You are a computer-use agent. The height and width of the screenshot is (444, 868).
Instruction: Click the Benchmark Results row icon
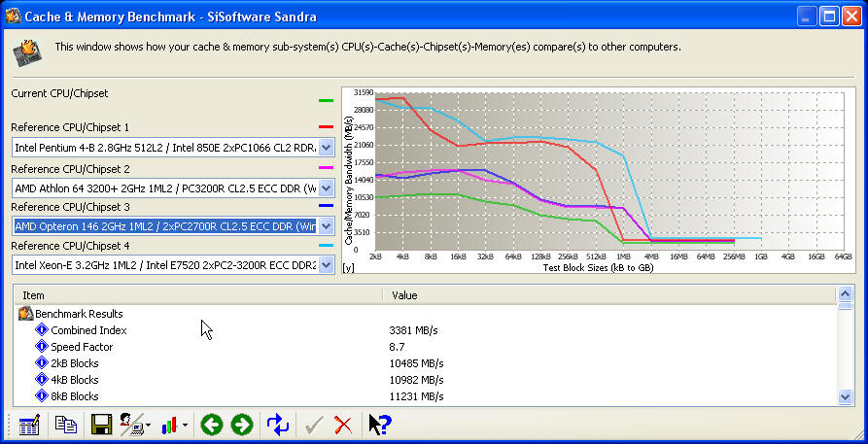point(26,314)
